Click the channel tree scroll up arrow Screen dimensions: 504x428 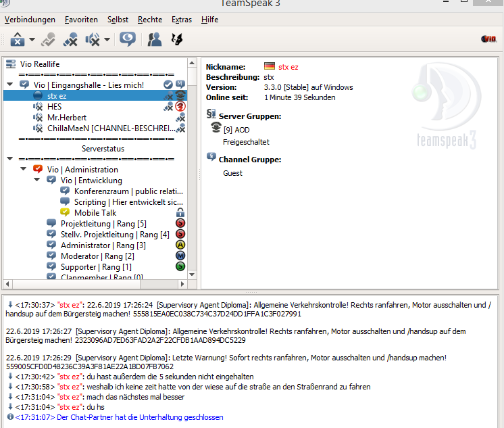coord(192,63)
